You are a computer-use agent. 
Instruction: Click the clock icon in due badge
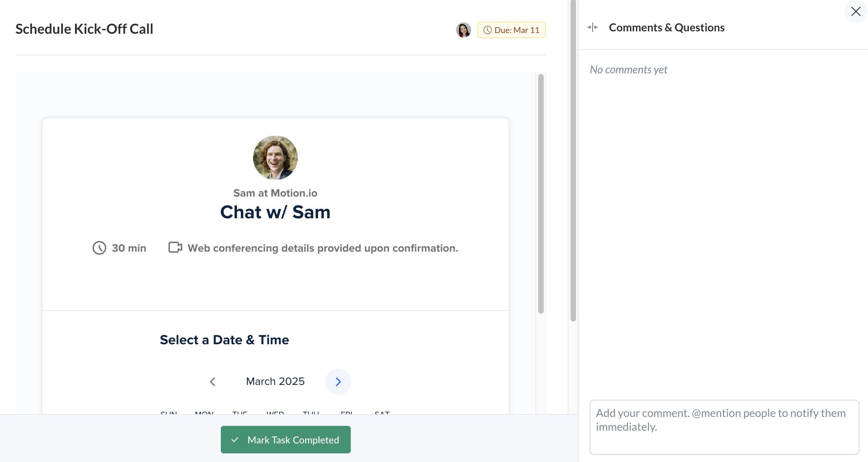click(x=487, y=30)
